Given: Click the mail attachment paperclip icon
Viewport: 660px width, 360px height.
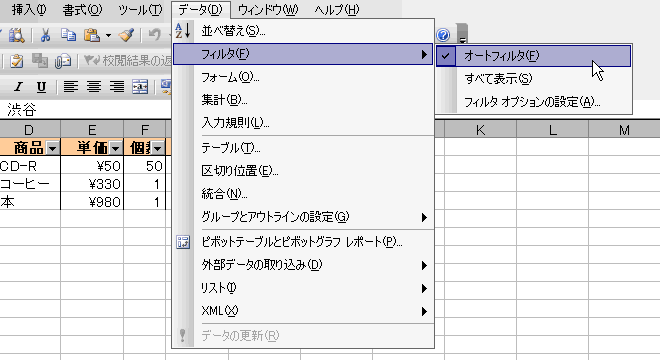Looking at the screenshot, I should 62,61.
